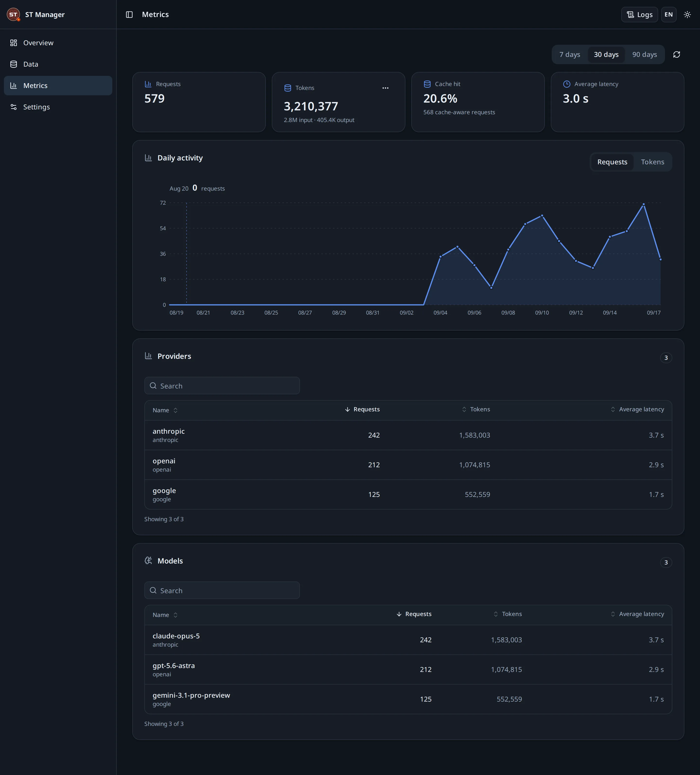This screenshot has width=700, height=775.
Task: Click the 09/04 x-axis date label
Action: 440,313
